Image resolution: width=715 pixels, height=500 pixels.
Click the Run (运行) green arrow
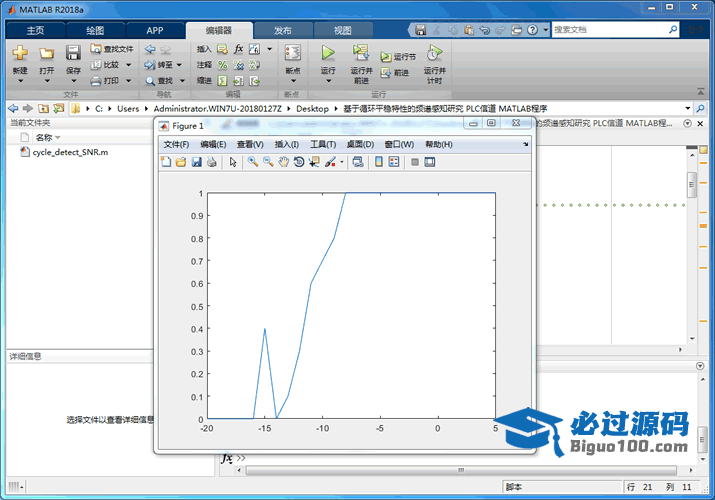328,53
